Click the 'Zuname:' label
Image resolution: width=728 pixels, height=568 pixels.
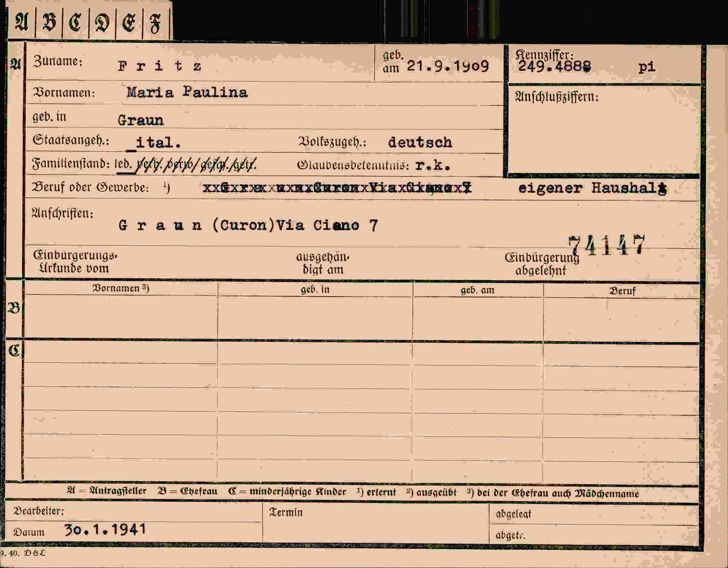point(58,61)
